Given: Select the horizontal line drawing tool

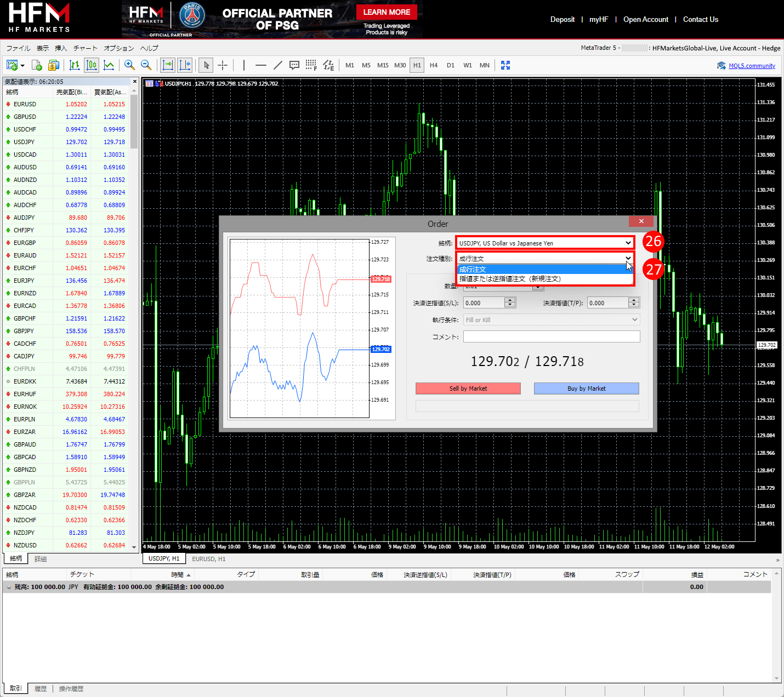Looking at the screenshot, I should pyautogui.click(x=261, y=65).
